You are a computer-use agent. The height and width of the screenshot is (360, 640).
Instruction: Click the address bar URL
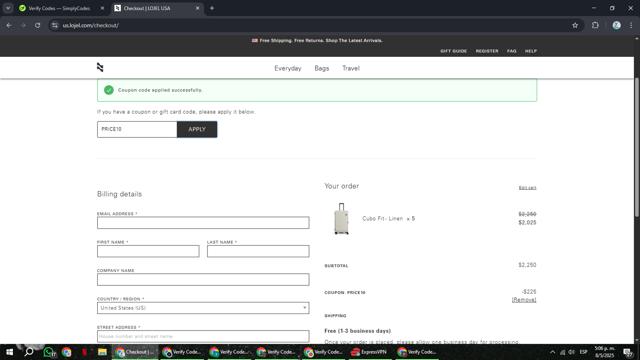[x=91, y=25]
